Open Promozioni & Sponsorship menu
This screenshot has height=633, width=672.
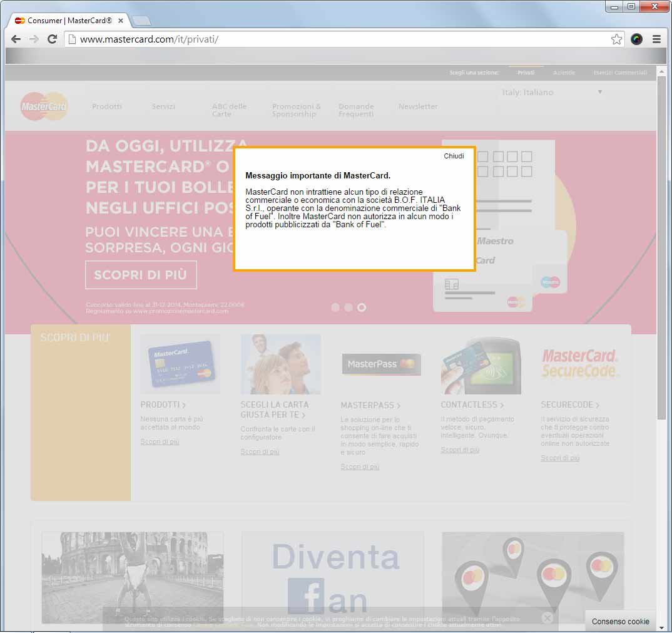point(296,110)
